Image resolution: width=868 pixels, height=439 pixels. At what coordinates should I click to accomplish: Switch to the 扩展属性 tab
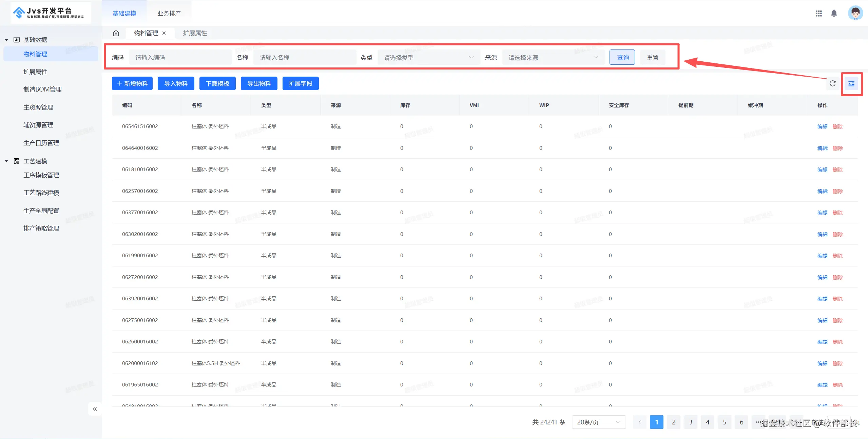click(195, 33)
